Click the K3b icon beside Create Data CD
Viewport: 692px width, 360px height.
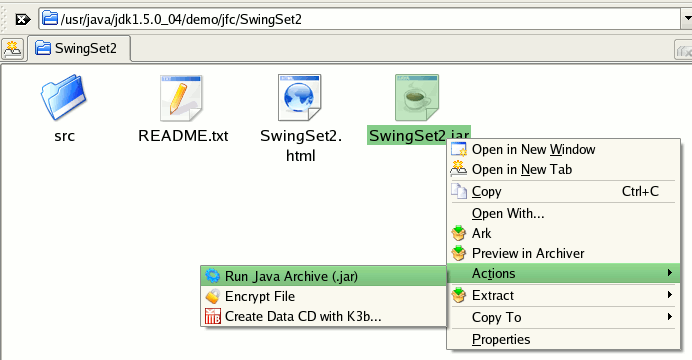pyautogui.click(x=213, y=316)
